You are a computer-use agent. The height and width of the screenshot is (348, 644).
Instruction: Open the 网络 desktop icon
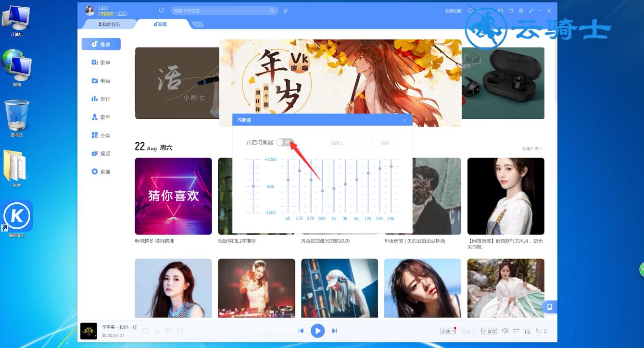point(17,68)
